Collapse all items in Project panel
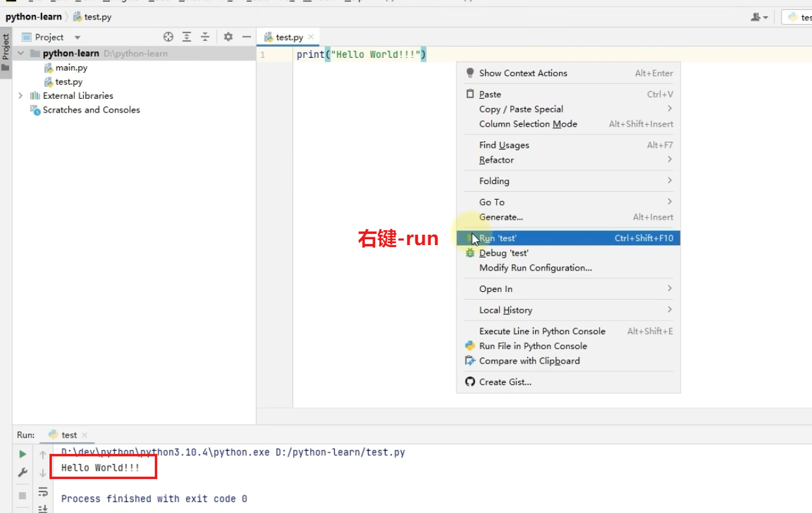 (x=205, y=37)
